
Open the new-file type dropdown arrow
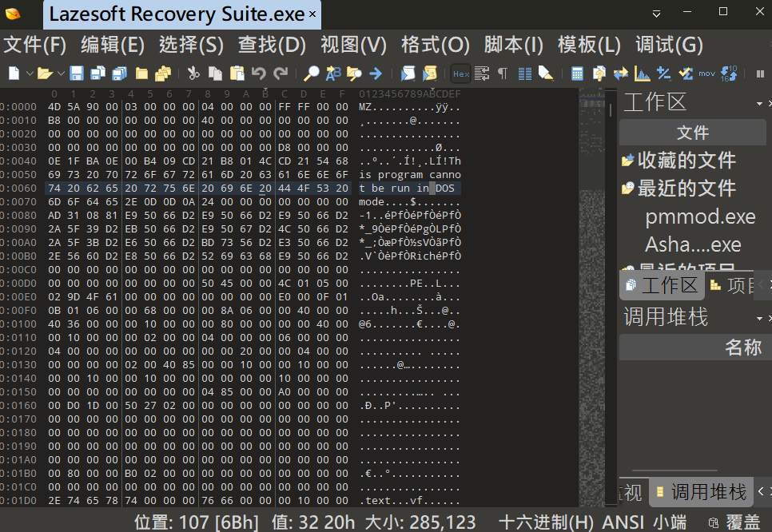point(30,73)
